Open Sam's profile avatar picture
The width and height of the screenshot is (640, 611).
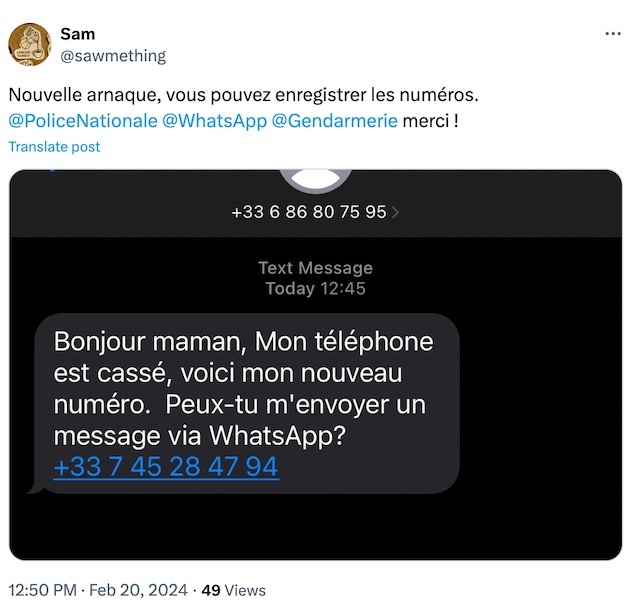point(30,44)
